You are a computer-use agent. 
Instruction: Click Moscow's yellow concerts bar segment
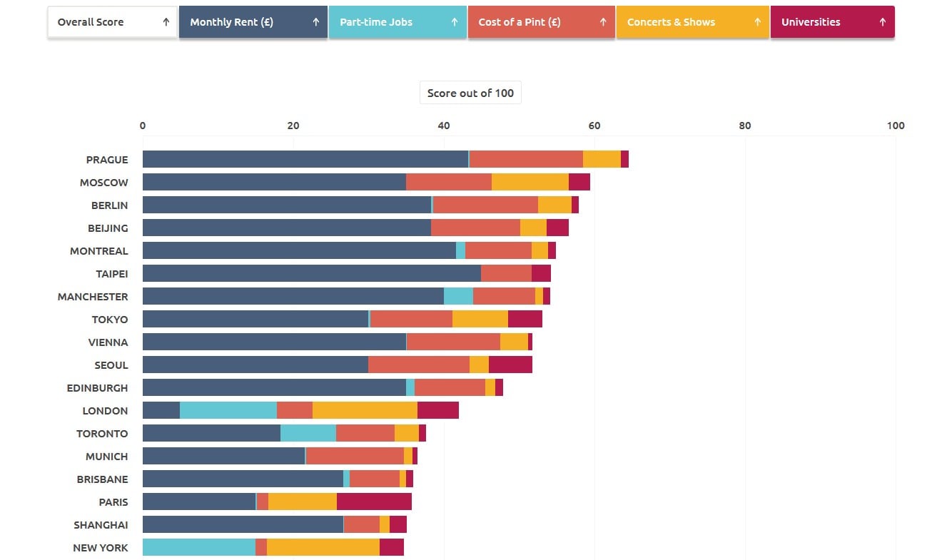pos(530,182)
